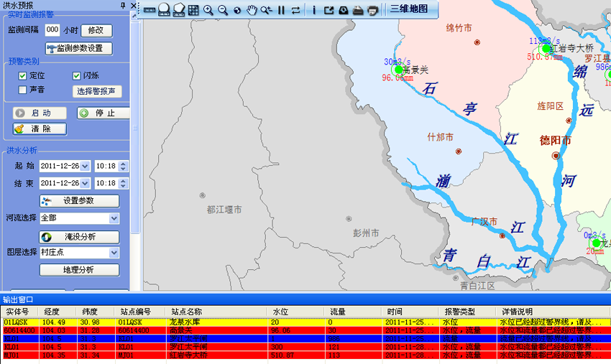Show full extent with globe icon
611x364 pixels.
tap(236, 10)
